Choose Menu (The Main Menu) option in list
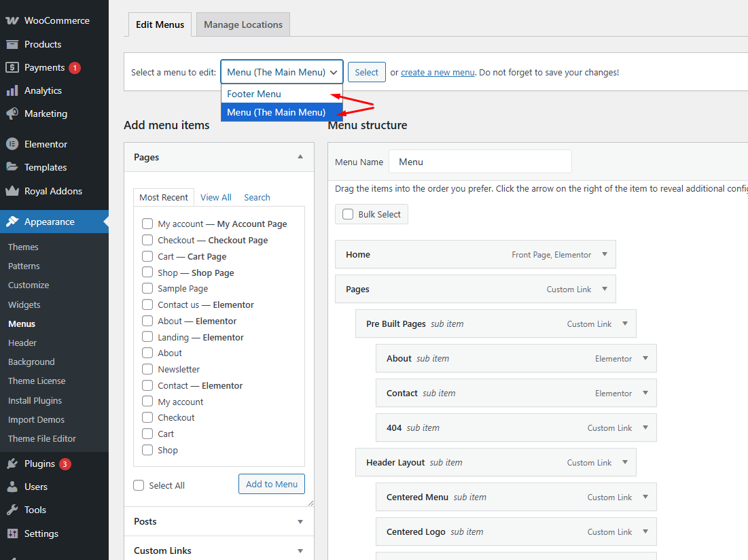Viewport: 748px width, 560px height. (281, 112)
